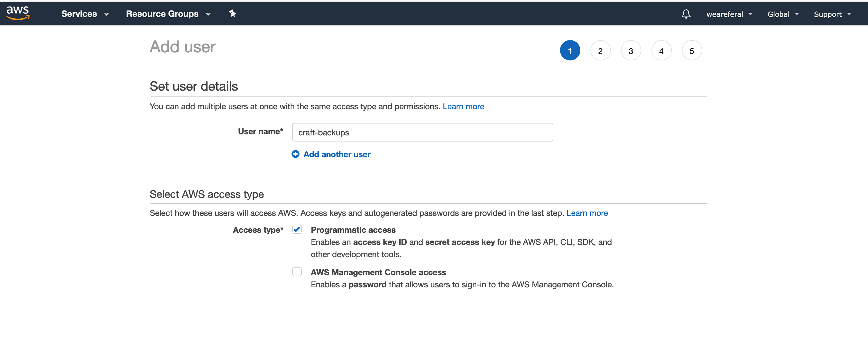Open the Resource Groups menu
Viewport: 868px width, 344px height.
[168, 14]
